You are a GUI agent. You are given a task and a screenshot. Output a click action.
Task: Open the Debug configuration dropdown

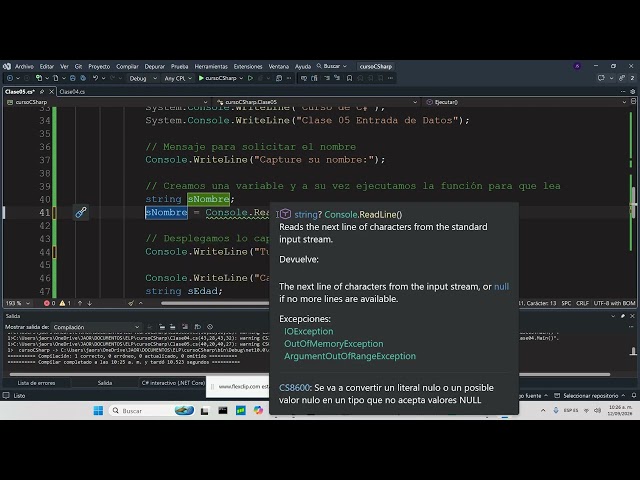(x=143, y=78)
